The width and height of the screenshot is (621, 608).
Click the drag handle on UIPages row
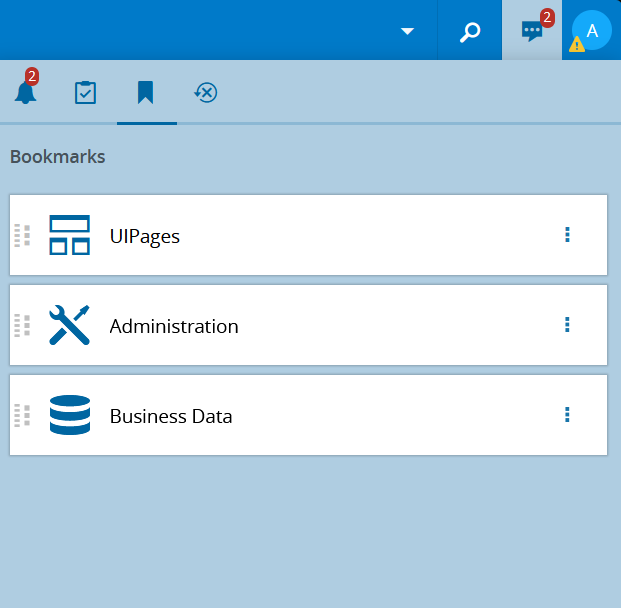point(22,235)
